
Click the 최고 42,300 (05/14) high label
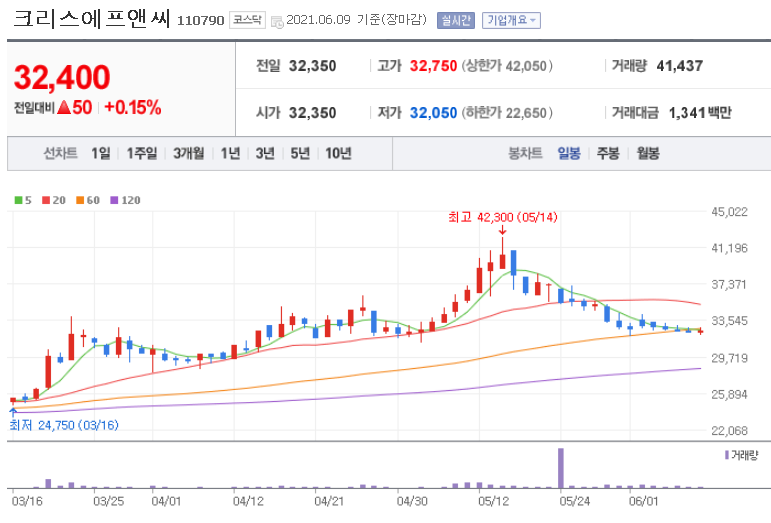pyautogui.click(x=503, y=217)
